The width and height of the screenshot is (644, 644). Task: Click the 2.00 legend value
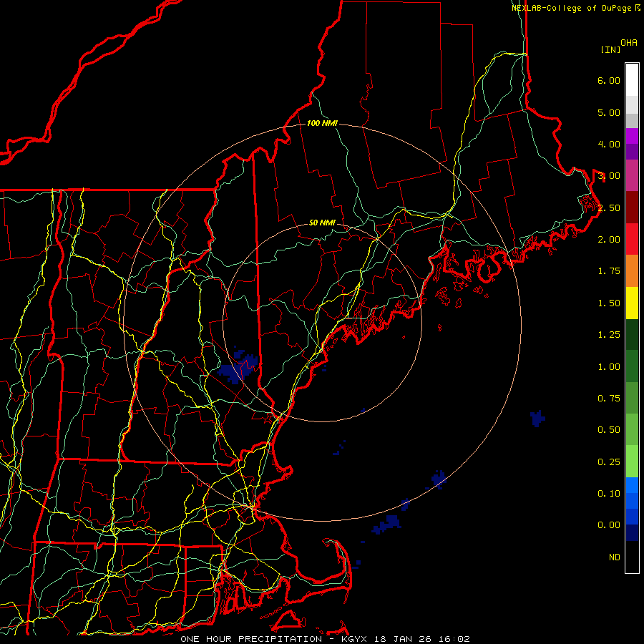point(609,240)
